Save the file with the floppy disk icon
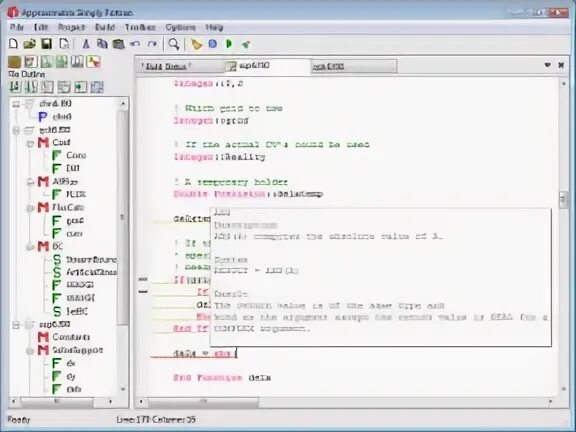This screenshot has width=576, height=432. point(46,44)
